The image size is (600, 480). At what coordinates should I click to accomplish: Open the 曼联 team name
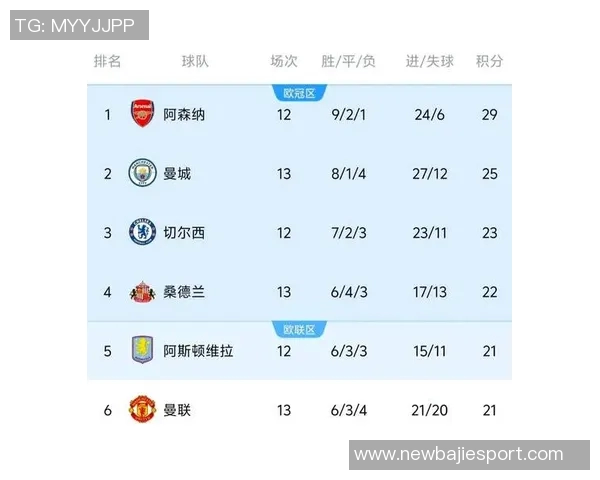(177, 409)
